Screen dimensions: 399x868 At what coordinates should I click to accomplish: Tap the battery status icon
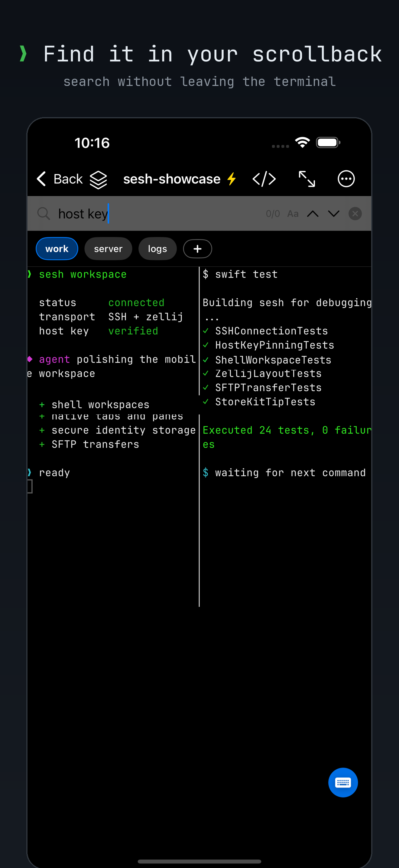(328, 143)
